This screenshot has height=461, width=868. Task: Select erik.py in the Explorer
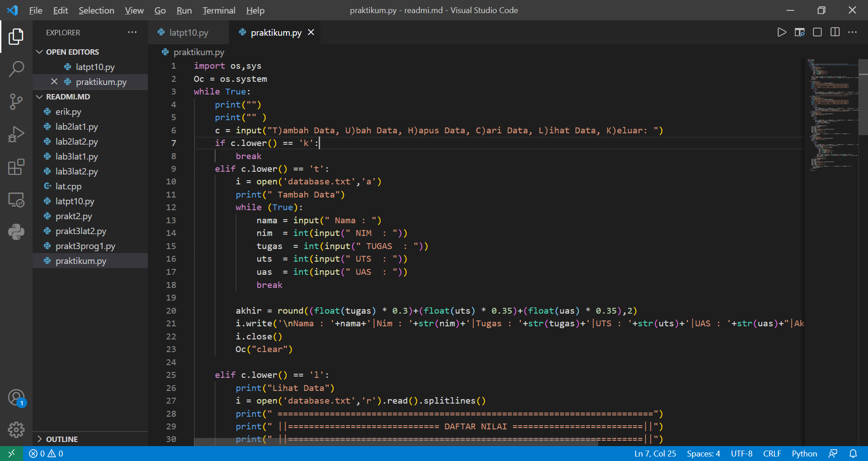68,112
